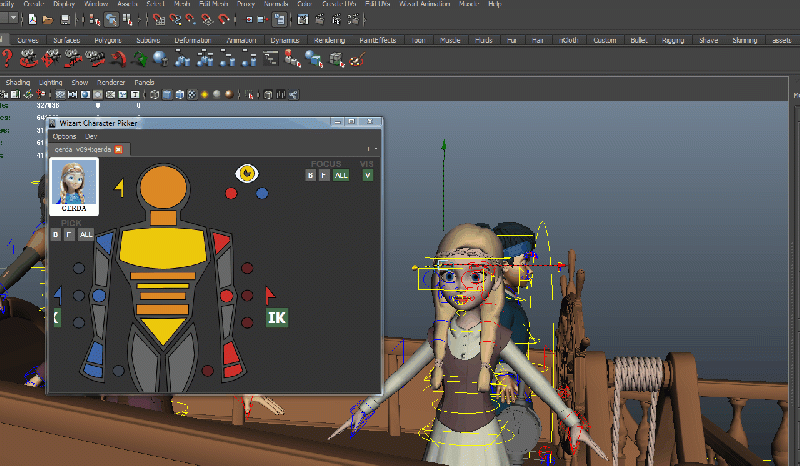Click the red question mark shelf icon
800x466 pixels.
coord(8,59)
